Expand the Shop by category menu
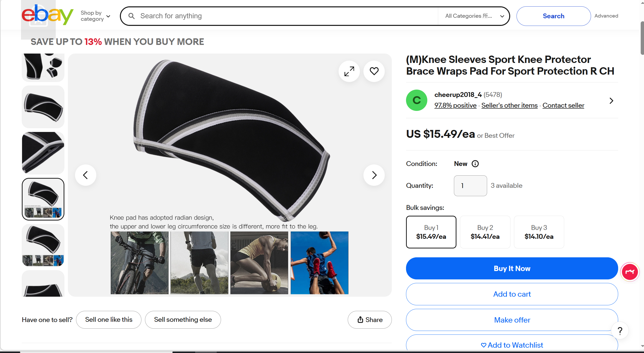The image size is (644, 353). pos(95,16)
